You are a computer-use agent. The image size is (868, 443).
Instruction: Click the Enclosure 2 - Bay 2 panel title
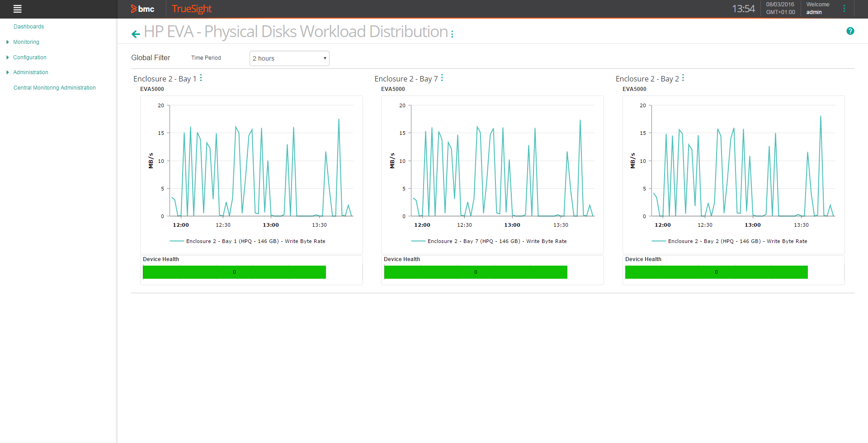pos(647,79)
